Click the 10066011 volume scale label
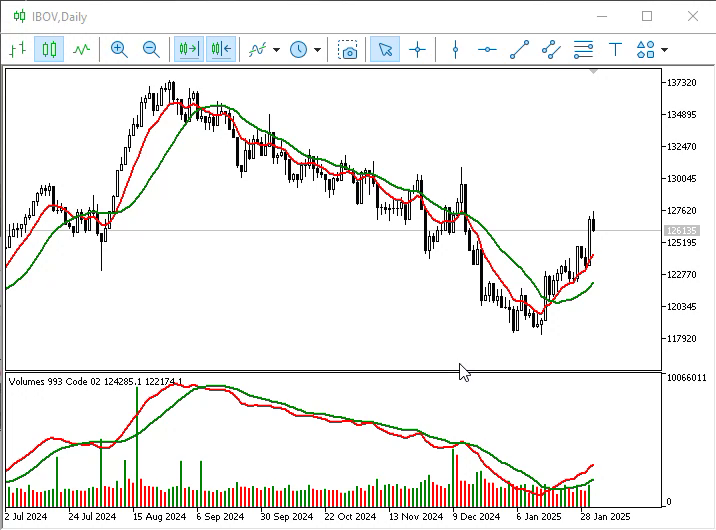 click(686, 378)
